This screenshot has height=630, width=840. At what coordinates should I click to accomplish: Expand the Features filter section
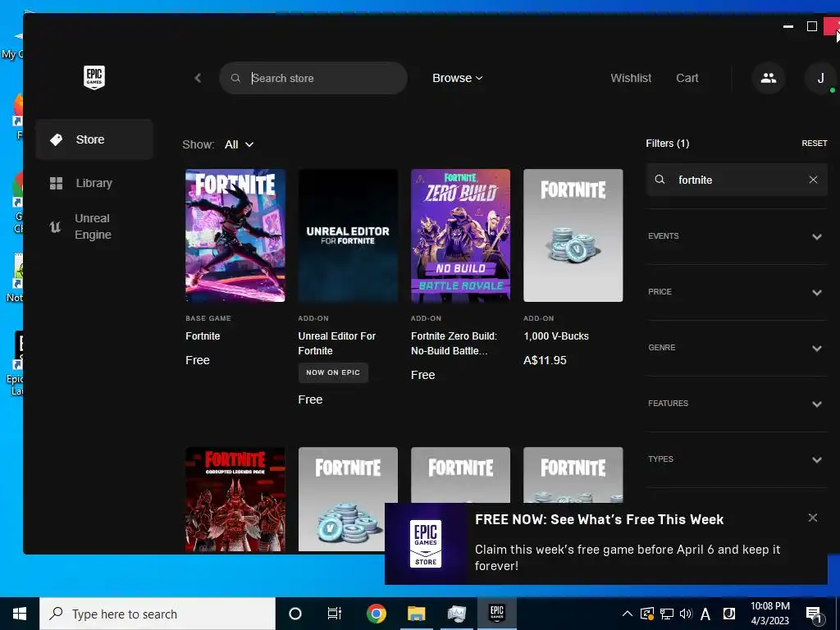tap(736, 404)
